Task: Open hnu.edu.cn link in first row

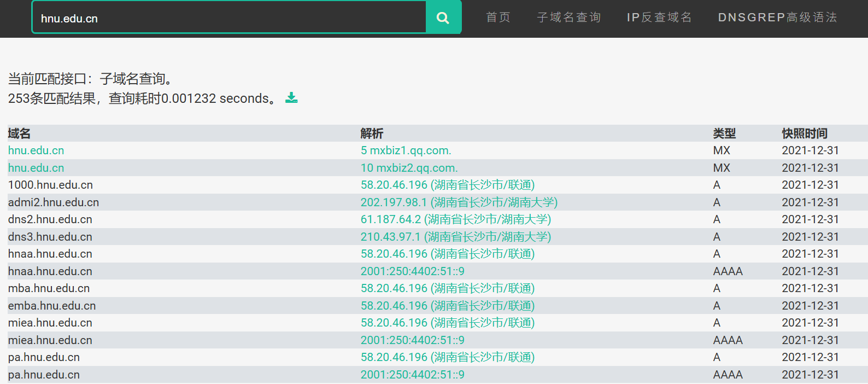Action: point(36,150)
